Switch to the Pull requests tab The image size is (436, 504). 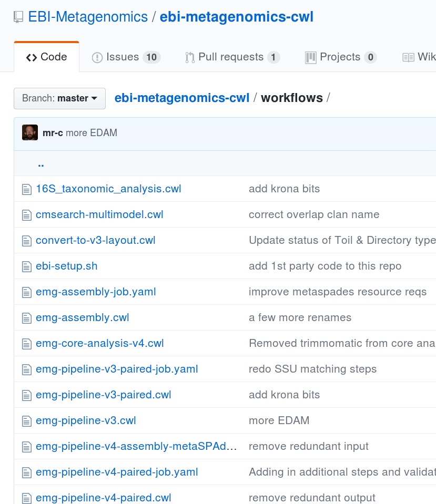(232, 57)
